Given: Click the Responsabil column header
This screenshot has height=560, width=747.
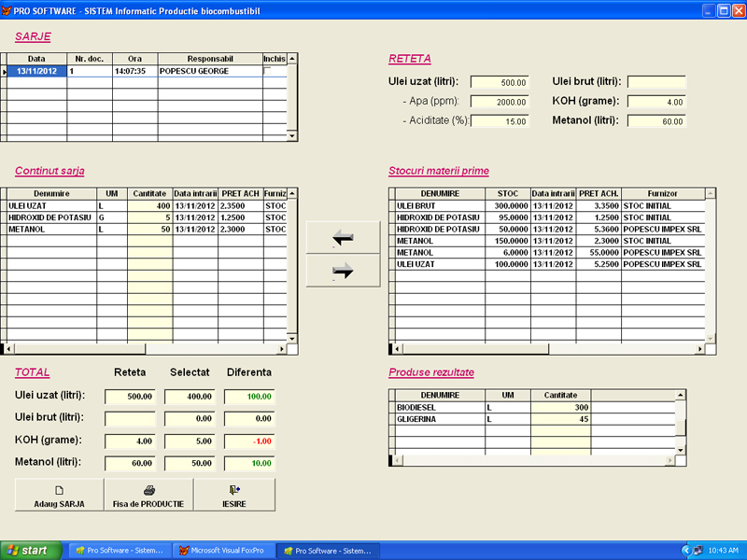Looking at the screenshot, I should [x=210, y=59].
